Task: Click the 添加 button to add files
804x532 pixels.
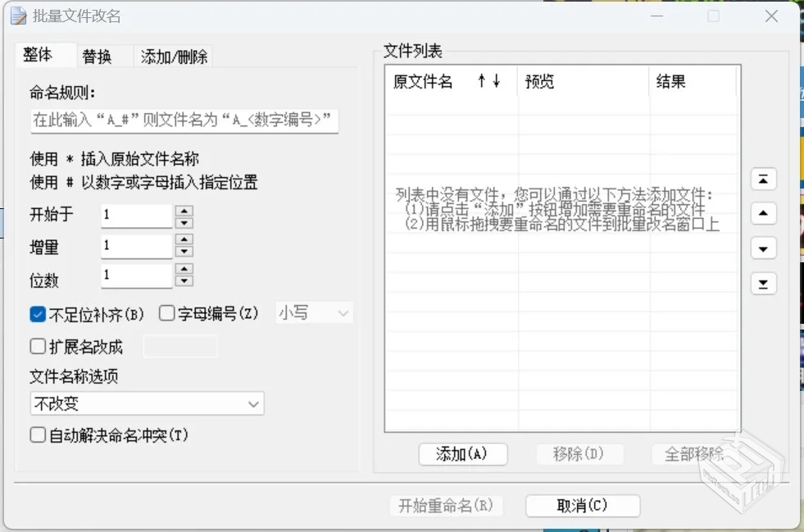Action: point(463,454)
